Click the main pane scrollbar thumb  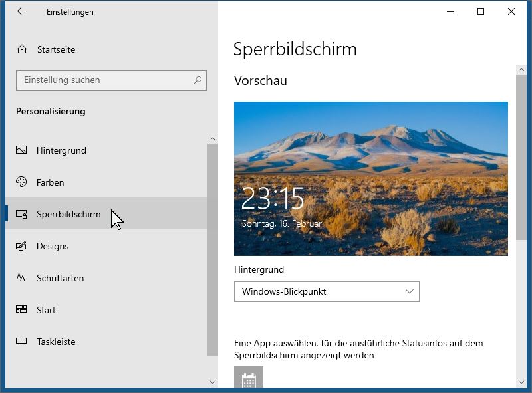pyautogui.click(x=521, y=158)
